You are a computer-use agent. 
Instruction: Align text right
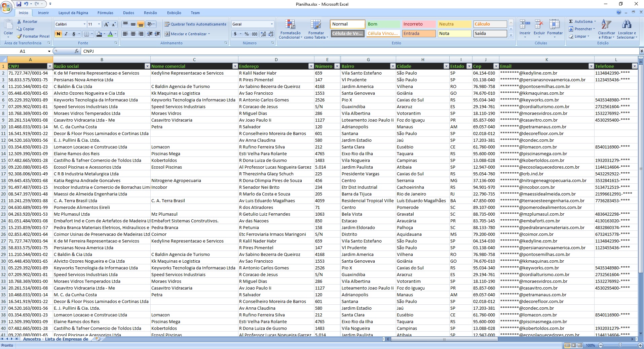click(x=141, y=34)
